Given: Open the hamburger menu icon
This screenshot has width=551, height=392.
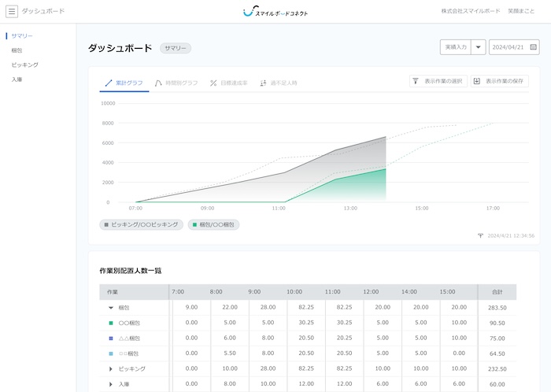Looking at the screenshot, I should (x=12, y=12).
